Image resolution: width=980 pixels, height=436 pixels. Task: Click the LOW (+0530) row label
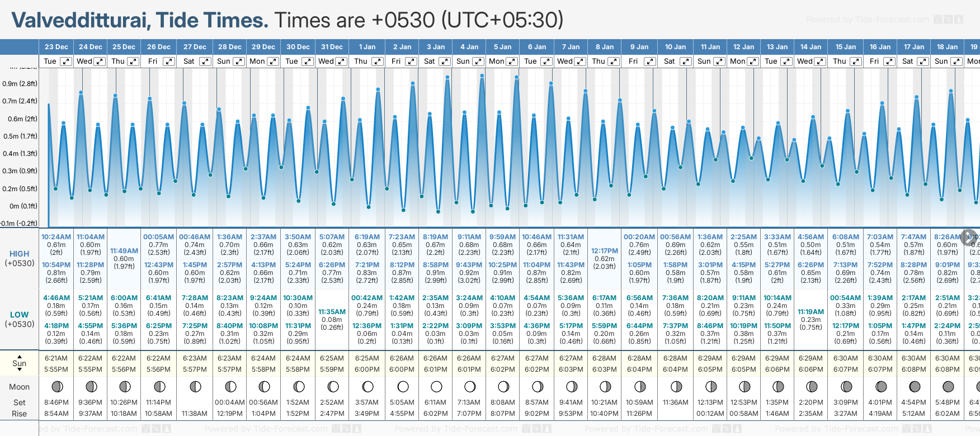(x=20, y=319)
